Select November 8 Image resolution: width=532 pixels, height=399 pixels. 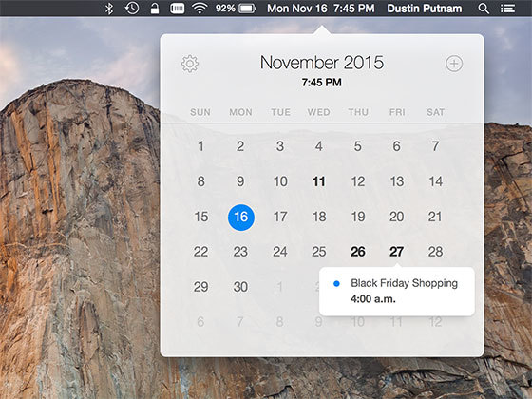pyautogui.click(x=200, y=181)
